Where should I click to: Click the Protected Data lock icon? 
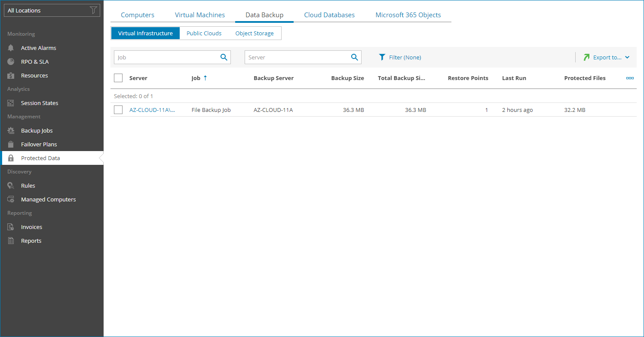coord(11,158)
